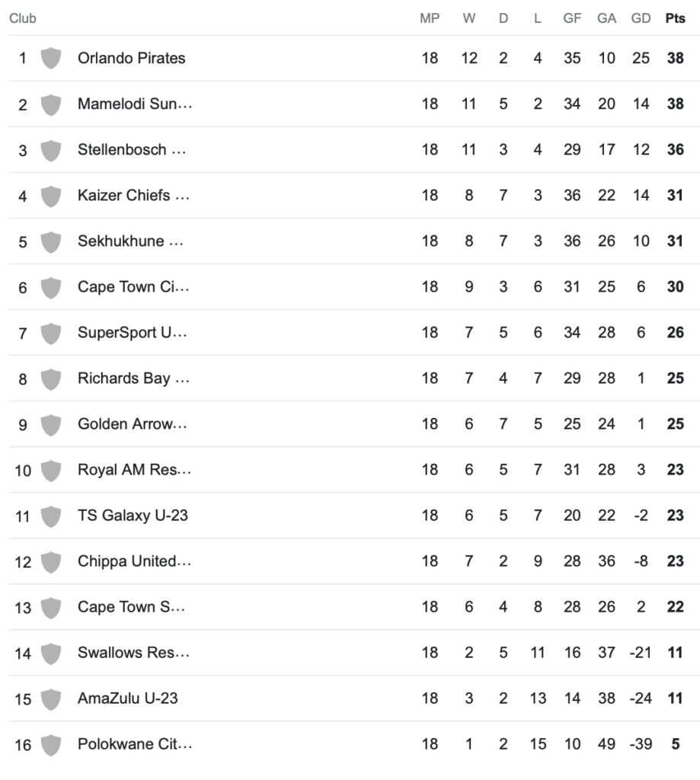
Task: Click the Cape Town City shield icon
Action: (x=51, y=287)
